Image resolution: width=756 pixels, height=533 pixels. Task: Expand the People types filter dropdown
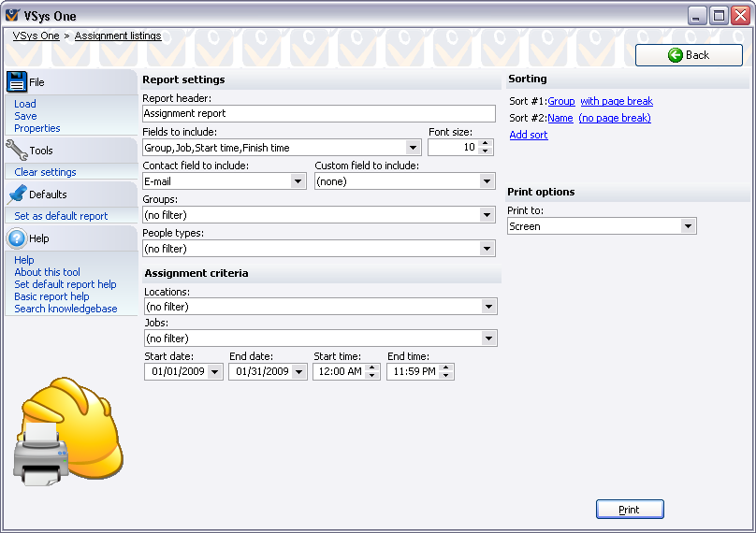click(487, 249)
